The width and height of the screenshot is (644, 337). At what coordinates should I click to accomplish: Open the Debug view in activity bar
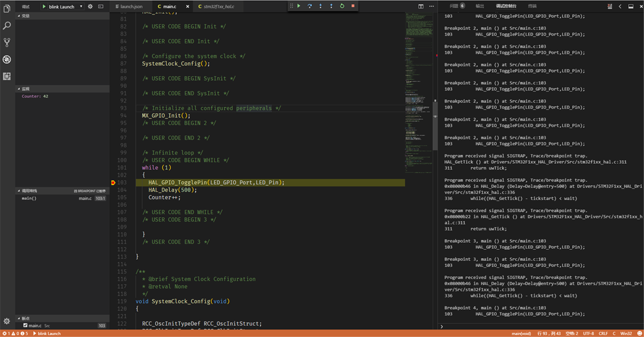click(7, 59)
